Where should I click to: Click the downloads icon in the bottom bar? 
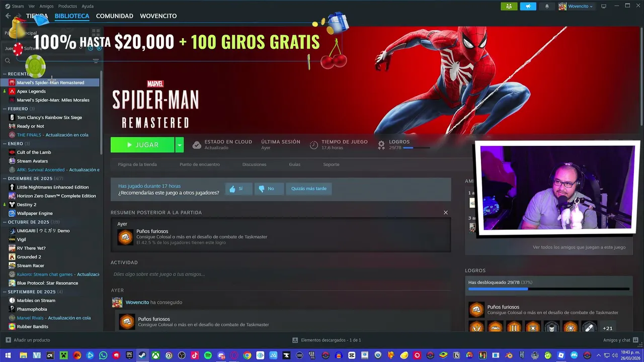[x=295, y=340]
